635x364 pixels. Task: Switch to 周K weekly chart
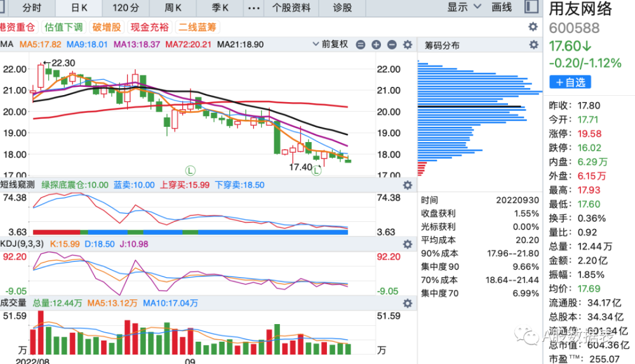pos(173,8)
